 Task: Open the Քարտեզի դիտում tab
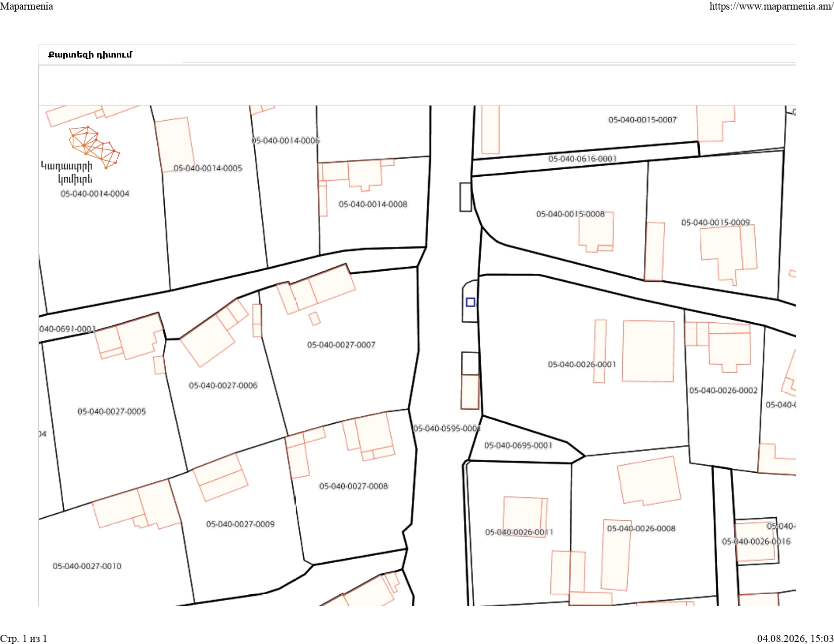(90, 55)
